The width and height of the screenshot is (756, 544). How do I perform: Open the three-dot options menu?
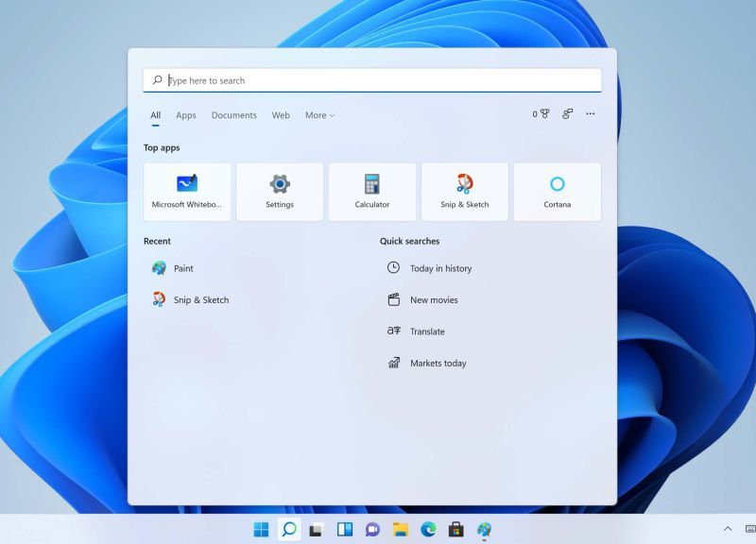pos(590,113)
